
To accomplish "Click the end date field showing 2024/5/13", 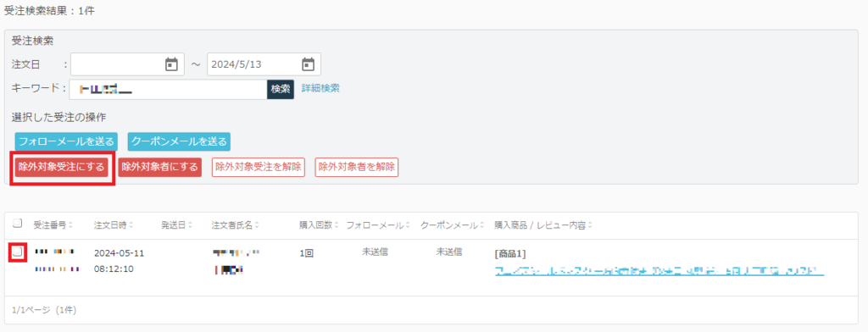I will point(264,64).
